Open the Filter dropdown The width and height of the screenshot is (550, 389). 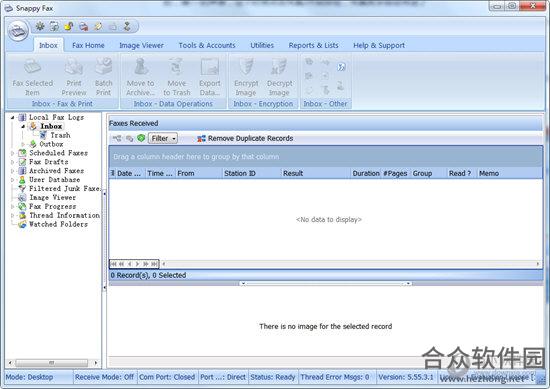click(163, 138)
